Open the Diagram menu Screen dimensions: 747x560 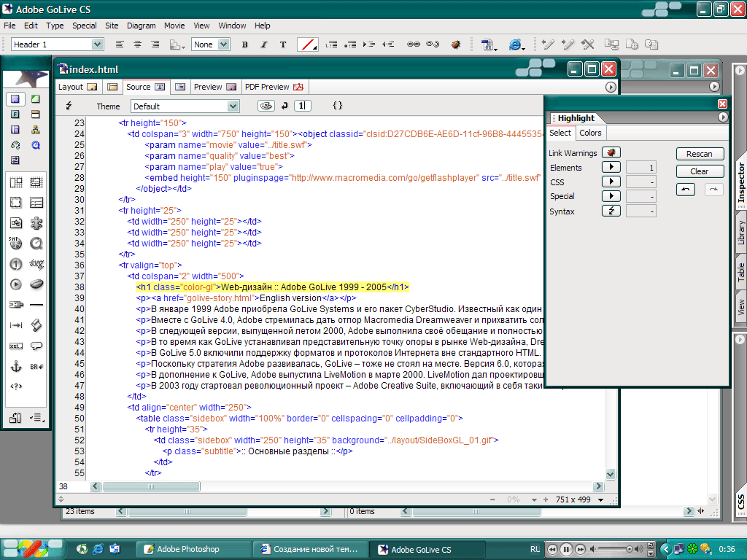141,26
